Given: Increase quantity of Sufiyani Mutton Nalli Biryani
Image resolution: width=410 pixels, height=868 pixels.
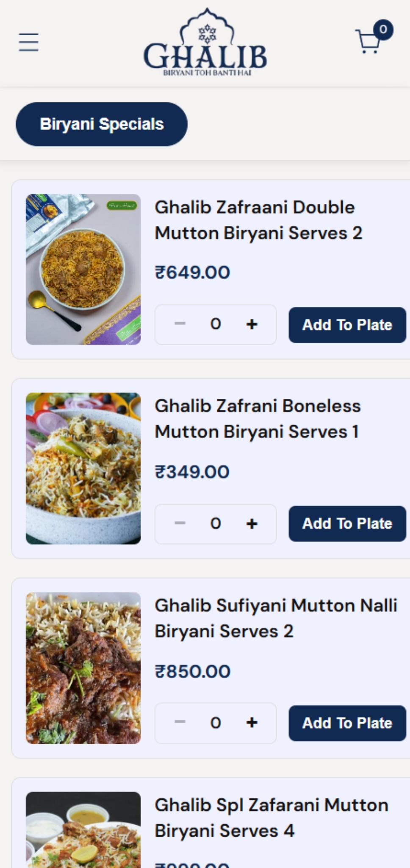Looking at the screenshot, I should 252,723.
